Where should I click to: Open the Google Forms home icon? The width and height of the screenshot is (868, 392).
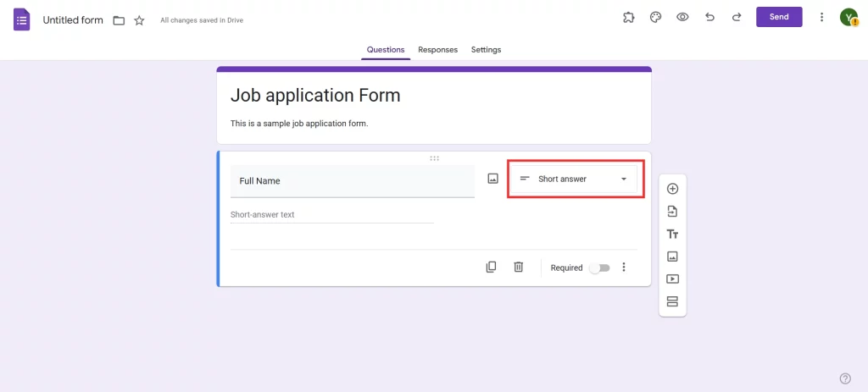click(x=21, y=20)
